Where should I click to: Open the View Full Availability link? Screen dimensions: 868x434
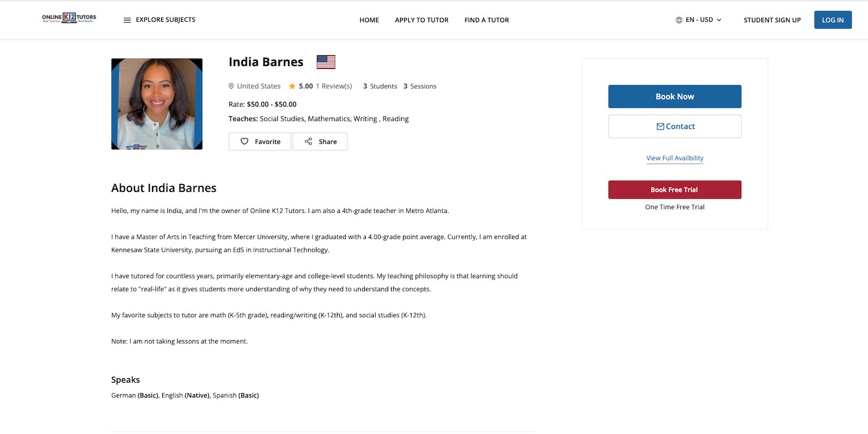click(674, 158)
